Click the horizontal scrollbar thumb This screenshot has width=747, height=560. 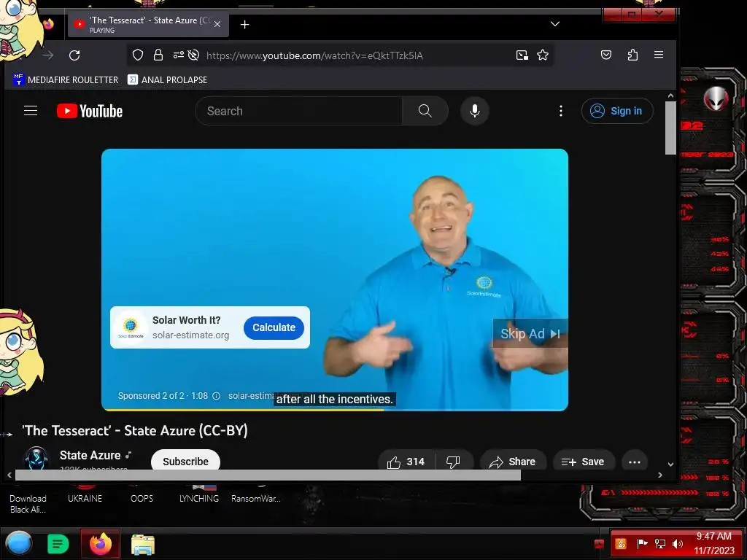pyautogui.click(x=268, y=475)
